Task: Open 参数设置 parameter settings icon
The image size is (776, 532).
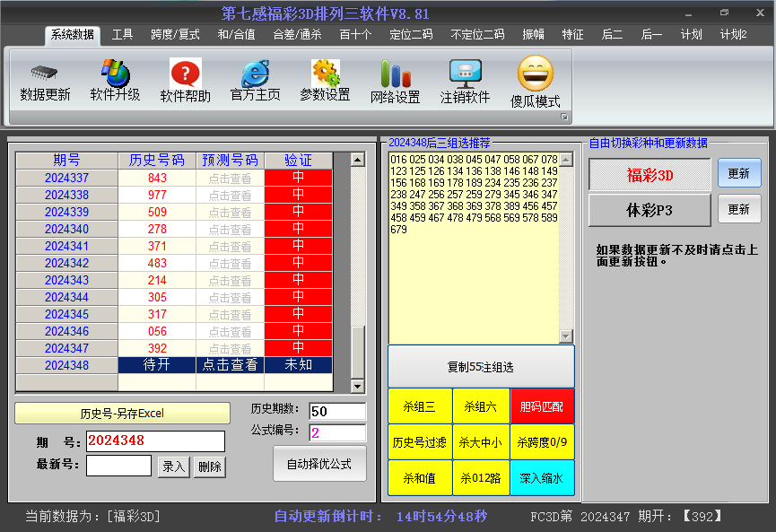Action: click(325, 73)
